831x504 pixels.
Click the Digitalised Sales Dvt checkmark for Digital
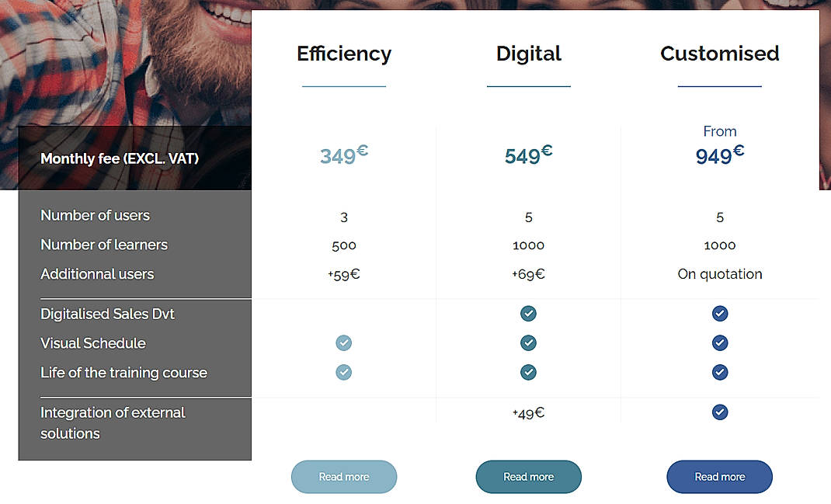[x=528, y=314]
